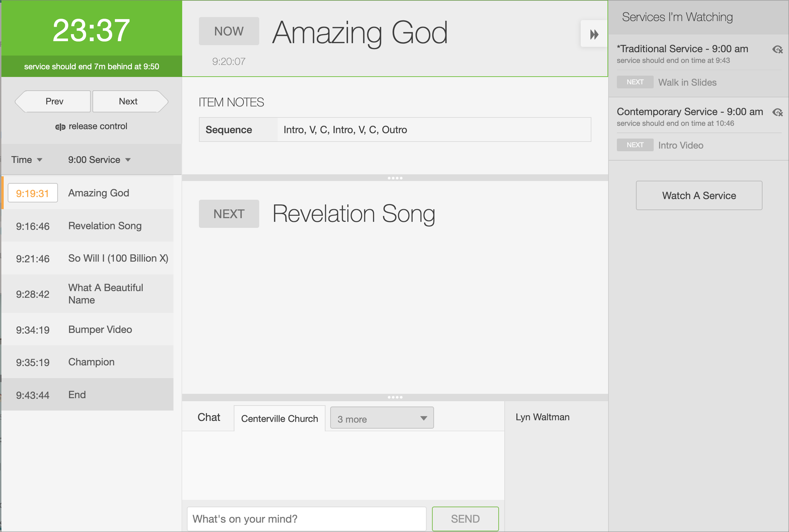Select Revelation Song in the plan list
Viewport: 789px width, 532px height.
(x=104, y=226)
